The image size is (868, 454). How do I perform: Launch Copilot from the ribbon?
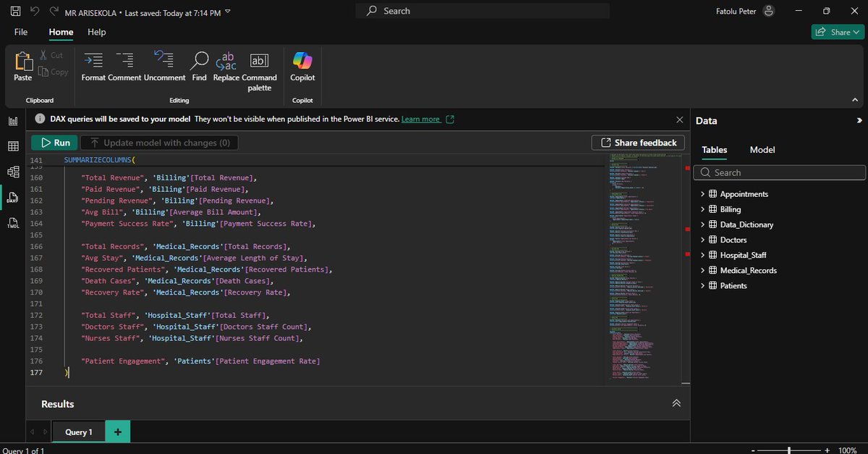pyautogui.click(x=302, y=67)
